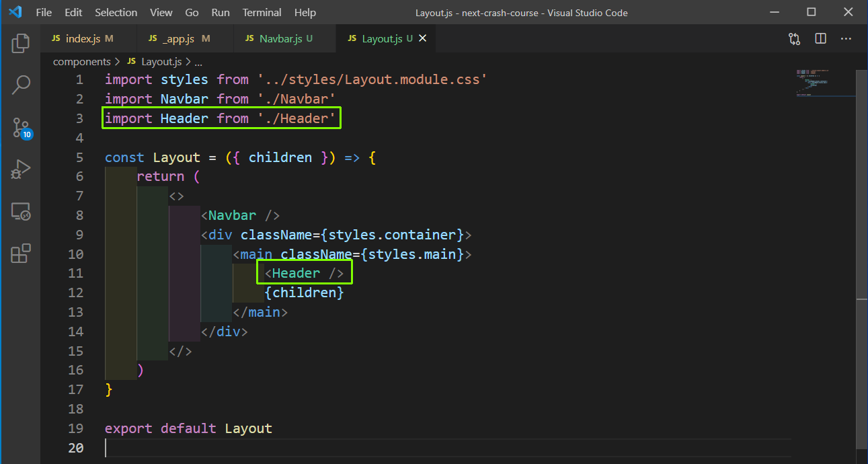Click the closing </div> tag

click(x=224, y=332)
